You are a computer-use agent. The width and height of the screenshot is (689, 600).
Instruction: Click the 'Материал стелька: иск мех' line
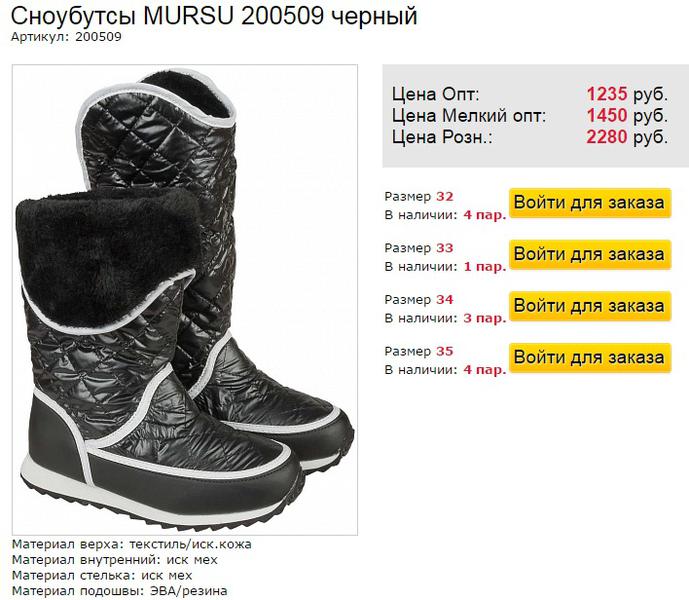pyautogui.click(x=102, y=575)
